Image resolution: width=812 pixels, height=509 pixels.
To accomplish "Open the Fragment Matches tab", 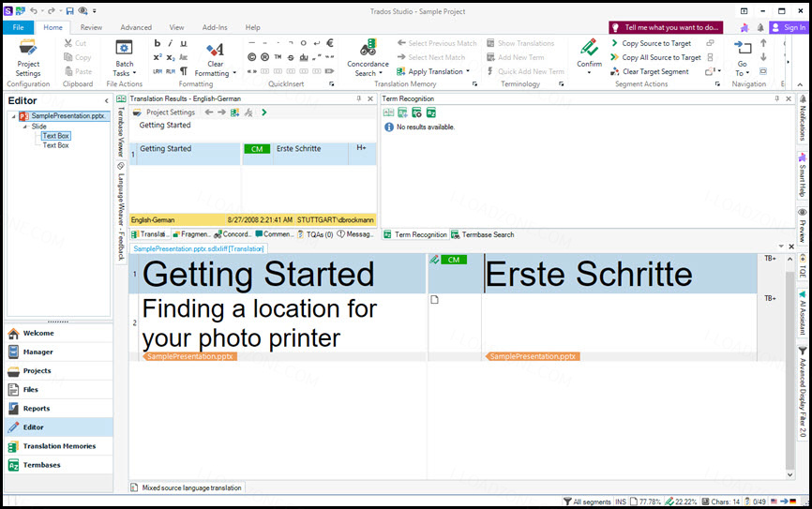I will point(192,234).
